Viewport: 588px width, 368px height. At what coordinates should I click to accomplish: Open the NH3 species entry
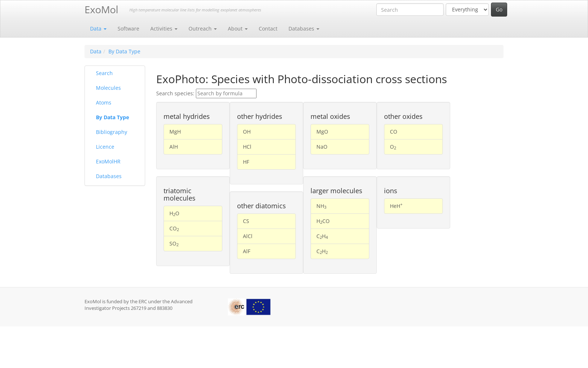pyautogui.click(x=340, y=206)
